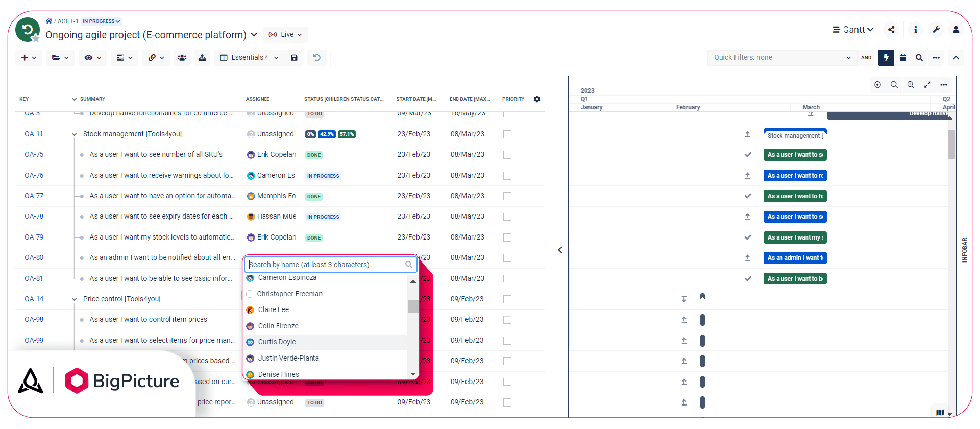This screenshot has height=429, width=980.
Task: Open toolbar more options ellipsis
Action: 936,58
